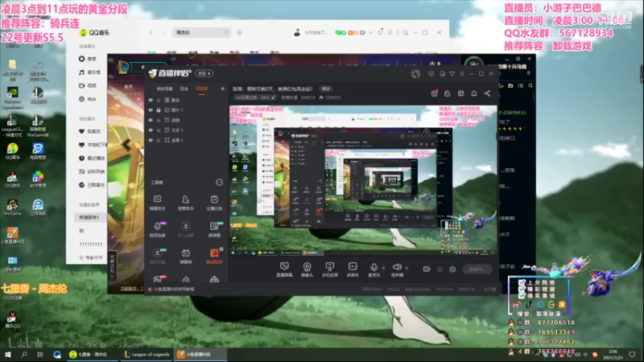Open the 弹幕秀 tool icon

click(x=186, y=256)
